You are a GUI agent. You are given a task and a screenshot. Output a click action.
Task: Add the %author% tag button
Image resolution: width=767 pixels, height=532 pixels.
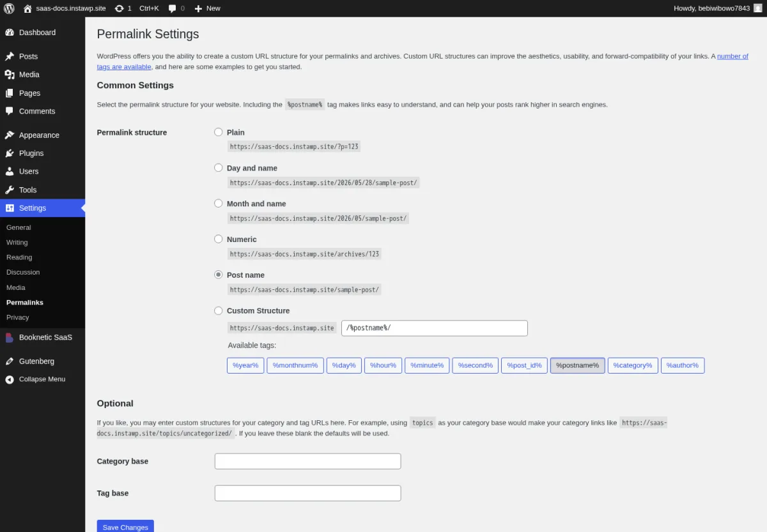[683, 365]
